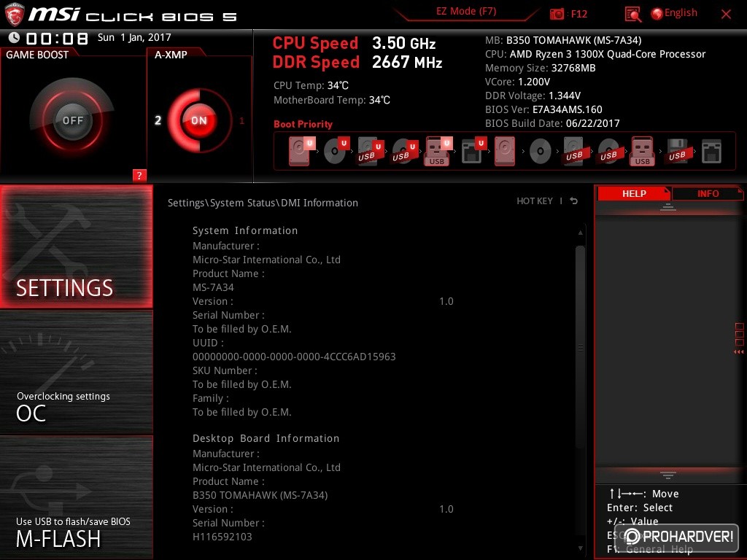Open the BIOS search magnifier icon
Image resolution: width=747 pixels, height=560 pixels.
(632, 15)
